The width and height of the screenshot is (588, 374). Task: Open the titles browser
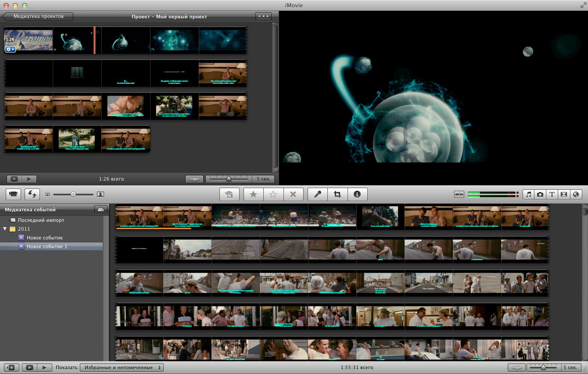(x=552, y=194)
